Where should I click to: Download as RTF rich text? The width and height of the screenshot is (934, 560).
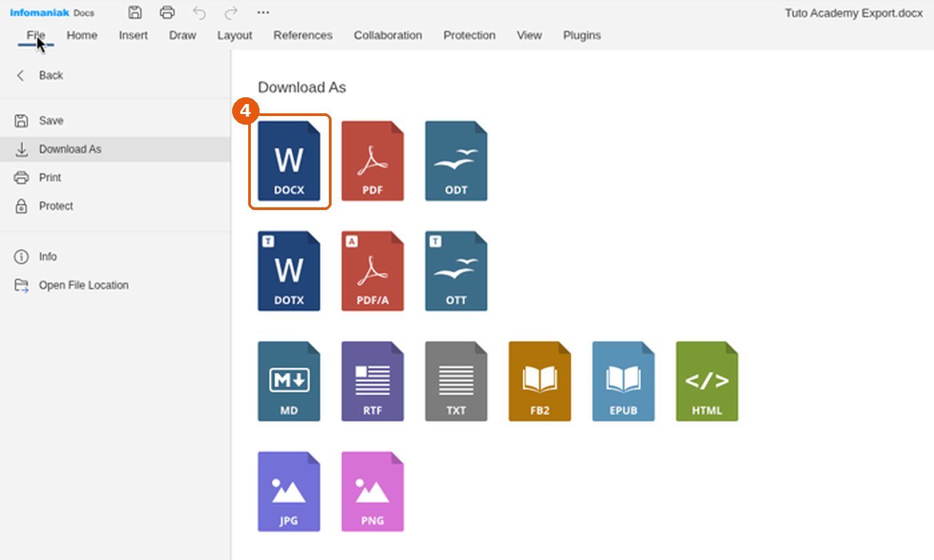tap(373, 381)
